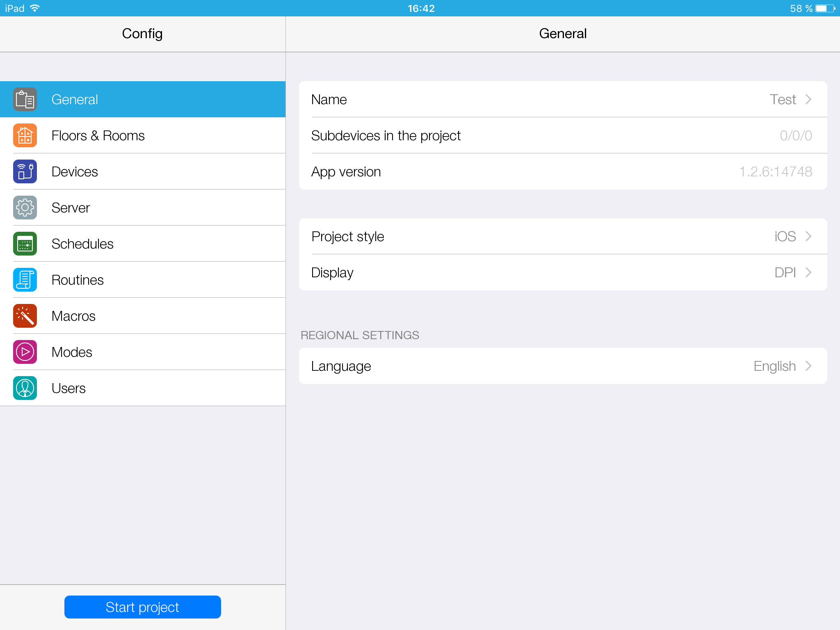Screen dimensions: 840x630
Task: Select the Server menu label
Action: pyautogui.click(x=71, y=208)
